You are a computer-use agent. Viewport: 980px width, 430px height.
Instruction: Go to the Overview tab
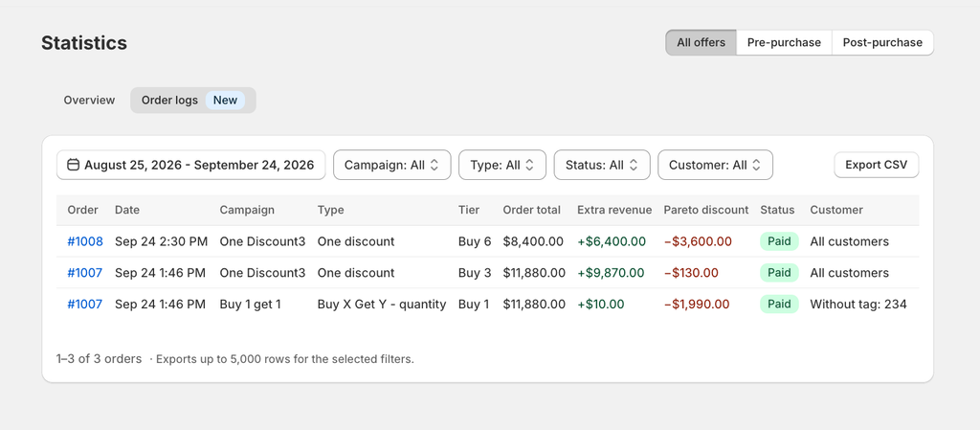pyautogui.click(x=89, y=100)
